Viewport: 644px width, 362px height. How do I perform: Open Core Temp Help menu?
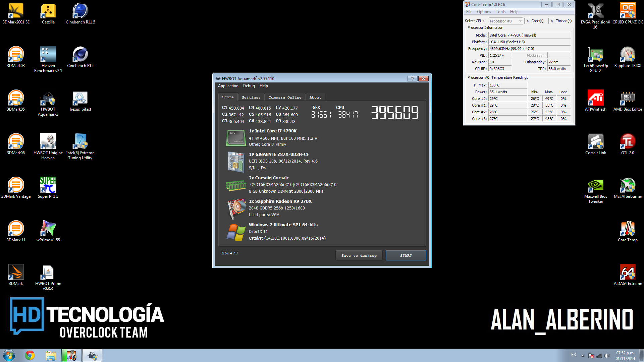point(514,12)
